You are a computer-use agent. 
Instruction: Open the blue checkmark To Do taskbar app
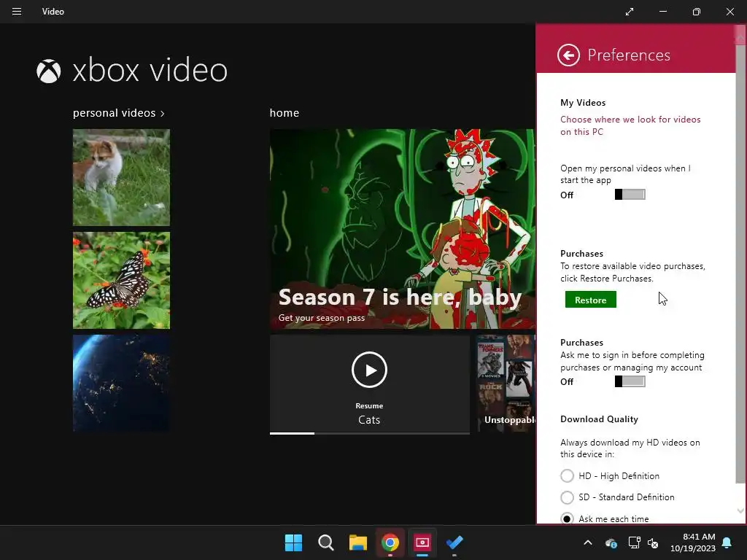(454, 542)
